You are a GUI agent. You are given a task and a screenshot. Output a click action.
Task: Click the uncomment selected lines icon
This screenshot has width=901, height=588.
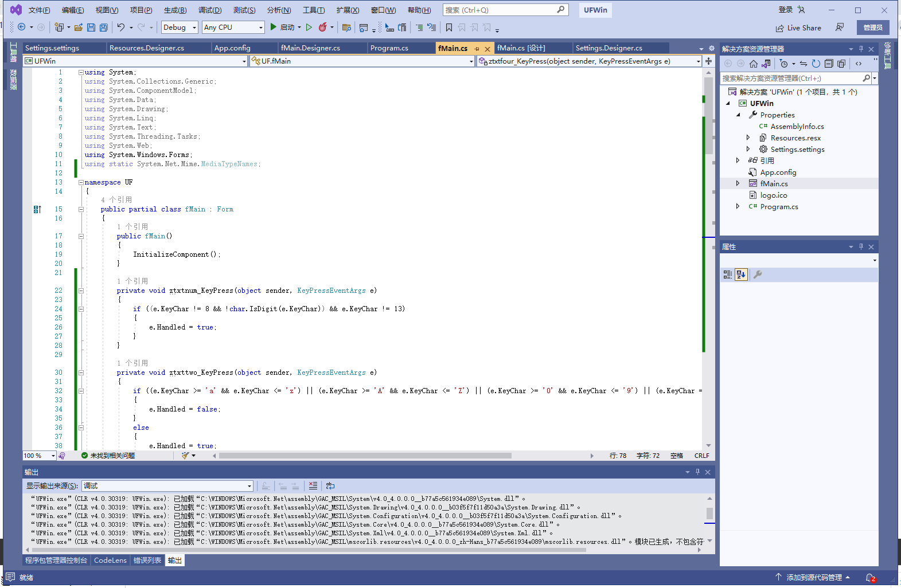coord(432,27)
